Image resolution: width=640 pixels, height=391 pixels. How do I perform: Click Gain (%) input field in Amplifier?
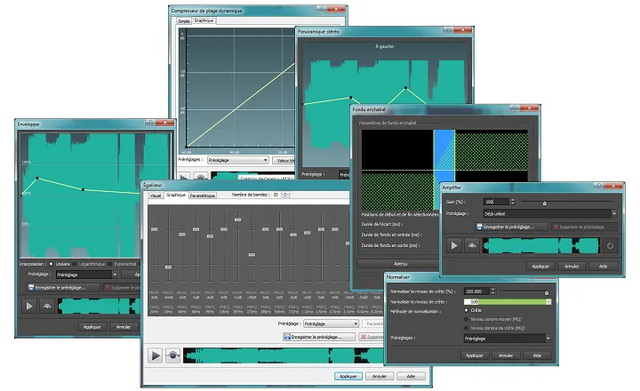point(496,202)
